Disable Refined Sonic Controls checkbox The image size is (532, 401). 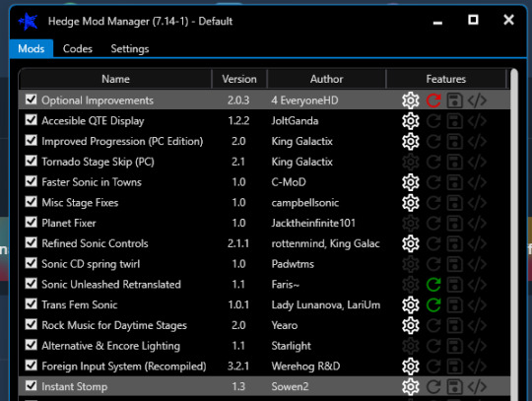click(x=31, y=242)
